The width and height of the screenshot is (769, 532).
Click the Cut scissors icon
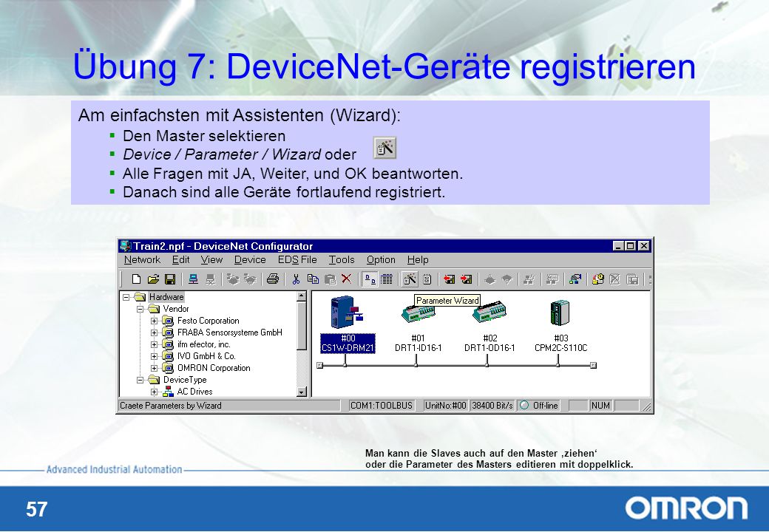click(296, 279)
